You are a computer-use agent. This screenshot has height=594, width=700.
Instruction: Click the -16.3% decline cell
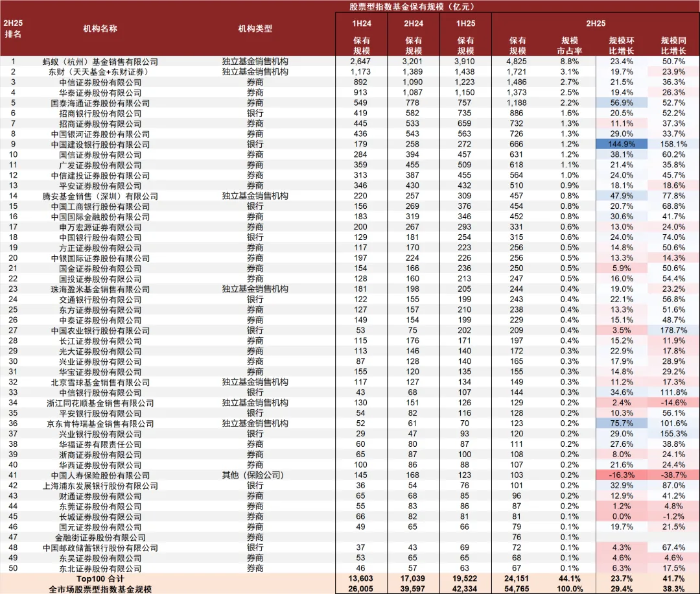coord(622,475)
